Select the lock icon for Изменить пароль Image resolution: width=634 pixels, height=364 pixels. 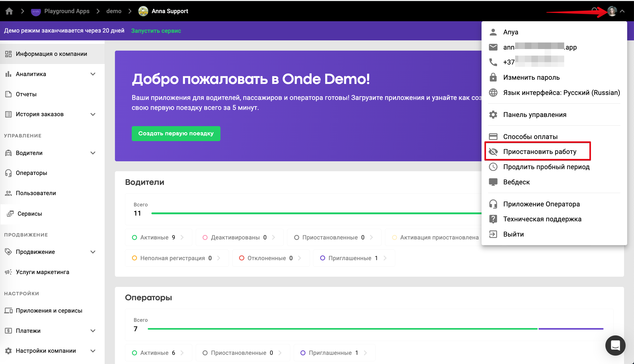[x=493, y=77]
